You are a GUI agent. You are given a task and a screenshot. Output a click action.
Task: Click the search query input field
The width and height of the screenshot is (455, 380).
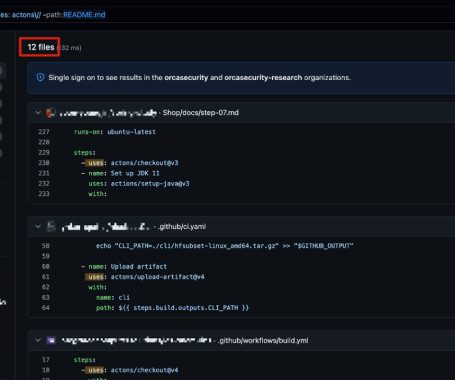(227, 15)
